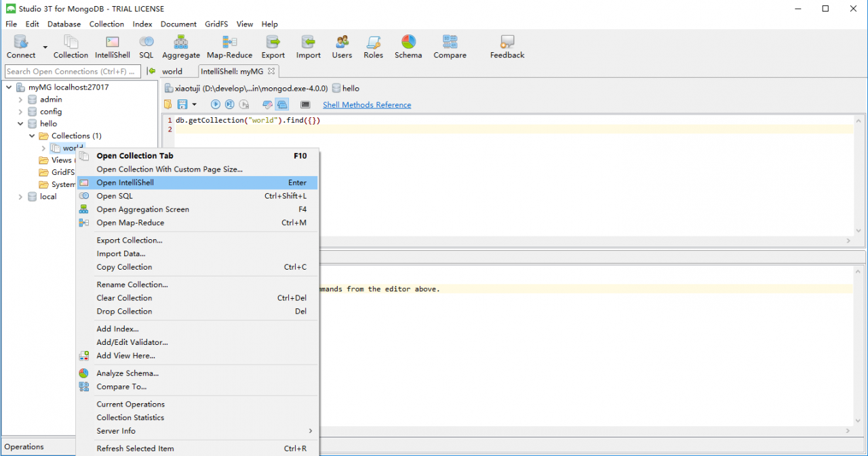This screenshot has width=868, height=456.
Task: Click the Roles toolbar icon
Action: (x=373, y=46)
